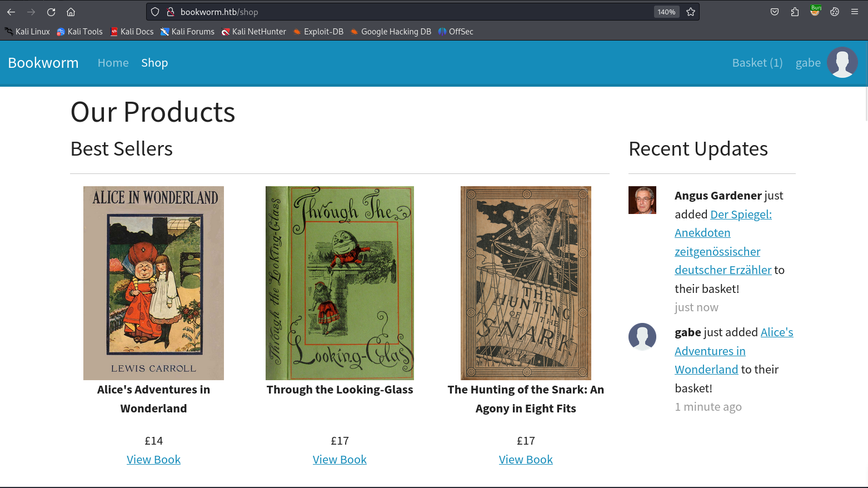The width and height of the screenshot is (868, 488).
Task: Open the Firefox hamburger menu
Action: 855,12
